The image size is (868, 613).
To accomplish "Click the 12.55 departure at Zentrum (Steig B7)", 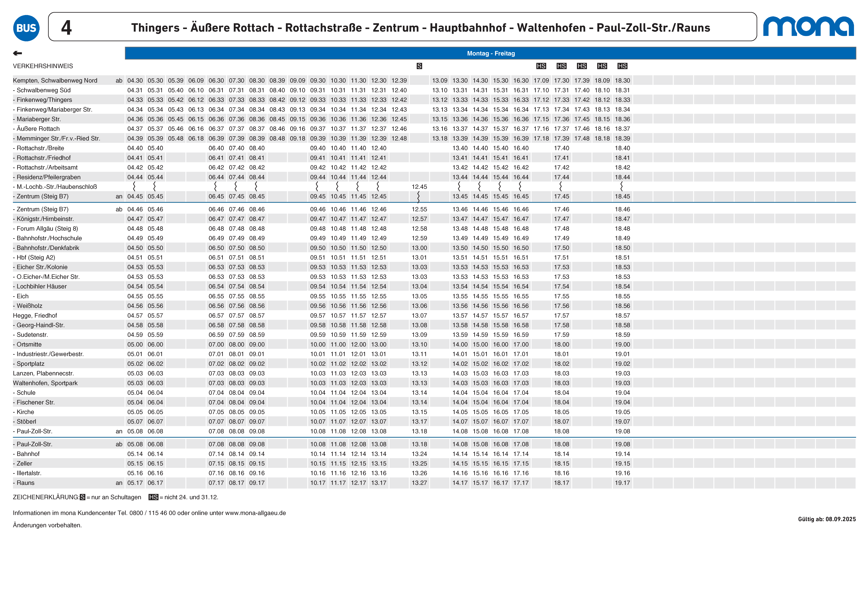I will tap(419, 209).
